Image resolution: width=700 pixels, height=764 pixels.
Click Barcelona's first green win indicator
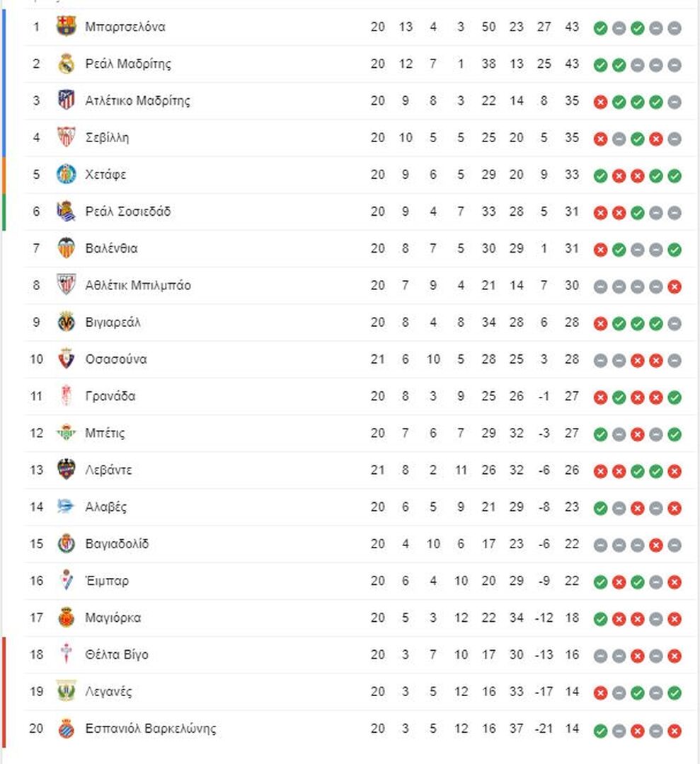coord(601,28)
